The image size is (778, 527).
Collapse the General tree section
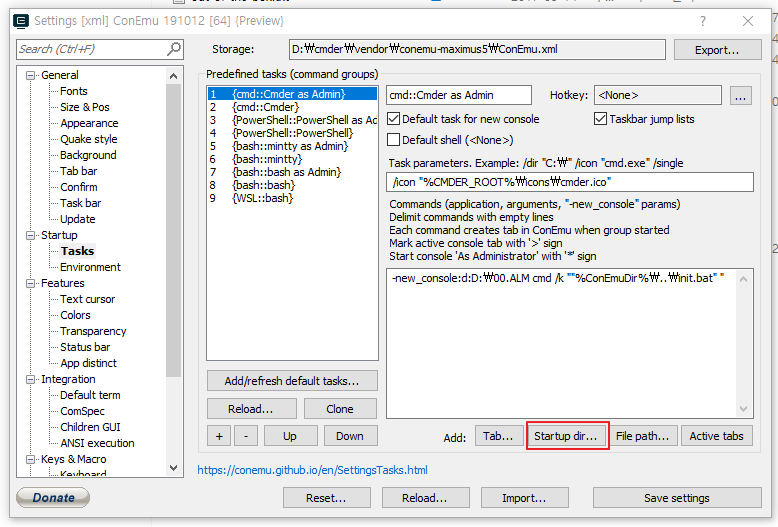[31, 75]
